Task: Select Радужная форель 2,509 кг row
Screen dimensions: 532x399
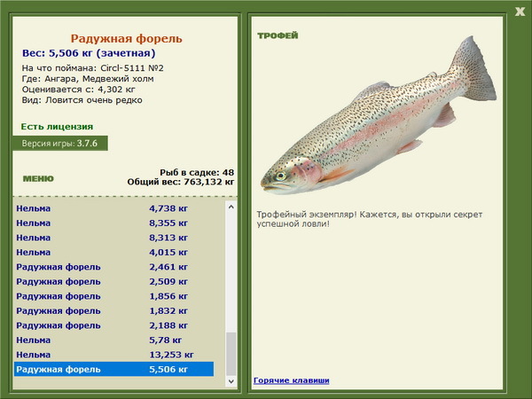Action: (114, 281)
